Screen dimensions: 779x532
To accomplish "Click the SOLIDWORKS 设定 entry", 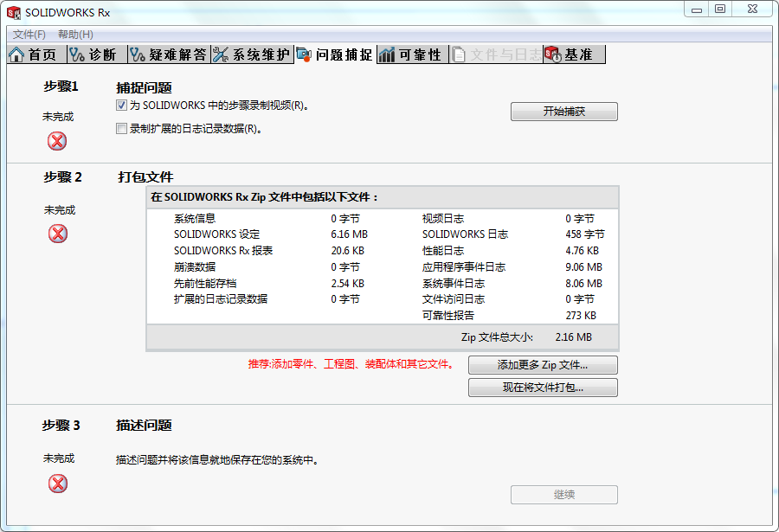I will pyautogui.click(x=216, y=234).
